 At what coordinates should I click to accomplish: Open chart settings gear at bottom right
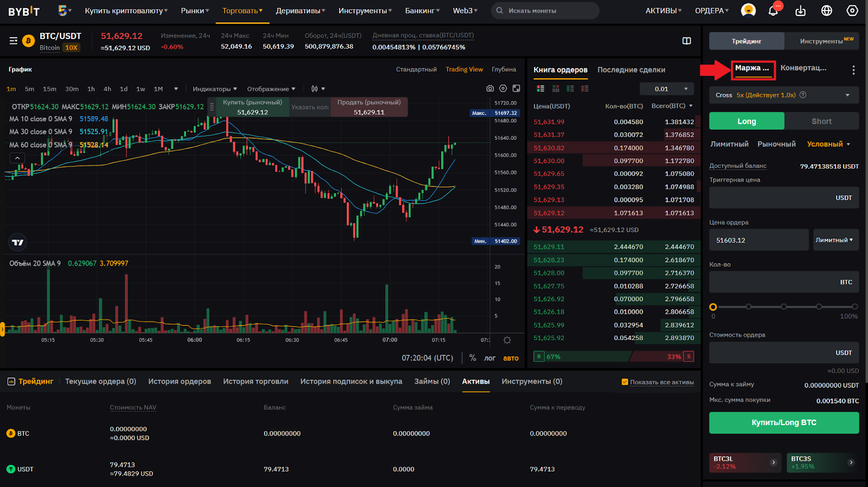tap(507, 340)
